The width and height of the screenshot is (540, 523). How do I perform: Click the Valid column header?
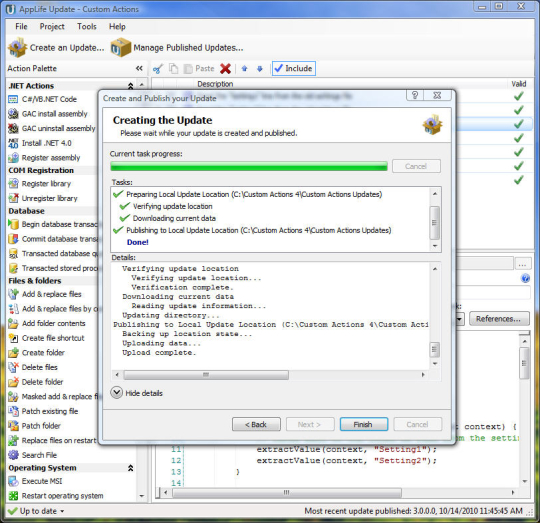pos(519,84)
